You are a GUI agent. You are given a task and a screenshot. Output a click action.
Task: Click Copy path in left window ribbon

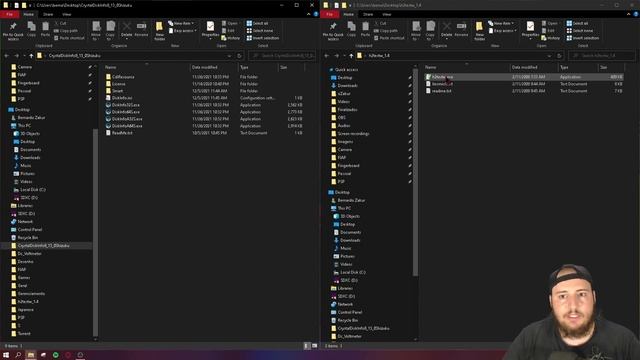66,31
